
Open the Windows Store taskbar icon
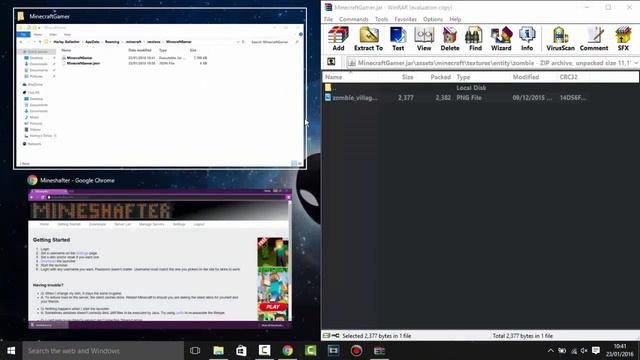241,351
